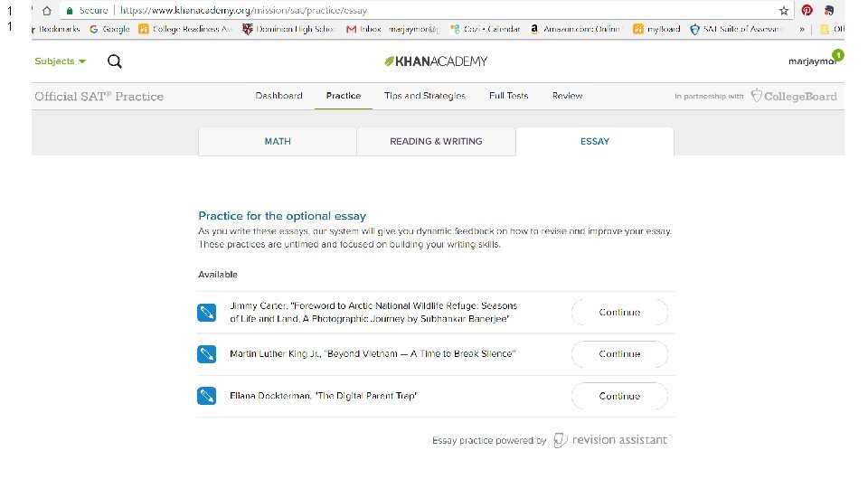The height and width of the screenshot is (488, 868).
Task: Click the browser home icon
Action: [47, 11]
